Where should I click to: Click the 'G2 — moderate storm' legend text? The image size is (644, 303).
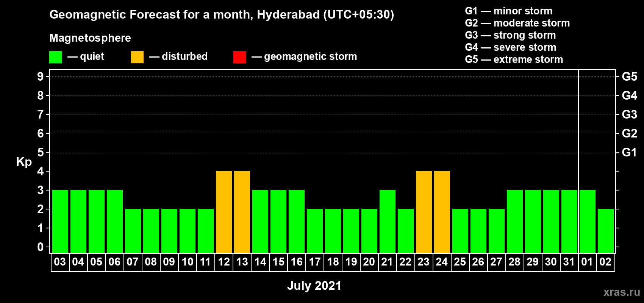(517, 23)
